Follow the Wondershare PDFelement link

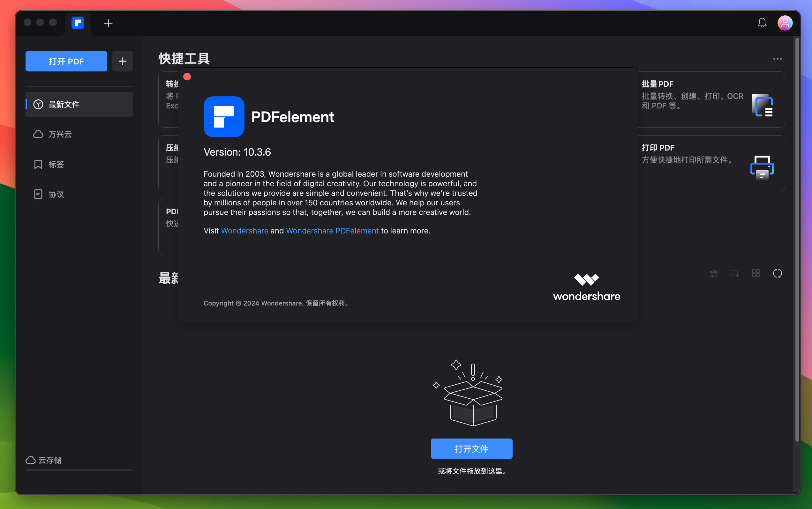tap(332, 231)
